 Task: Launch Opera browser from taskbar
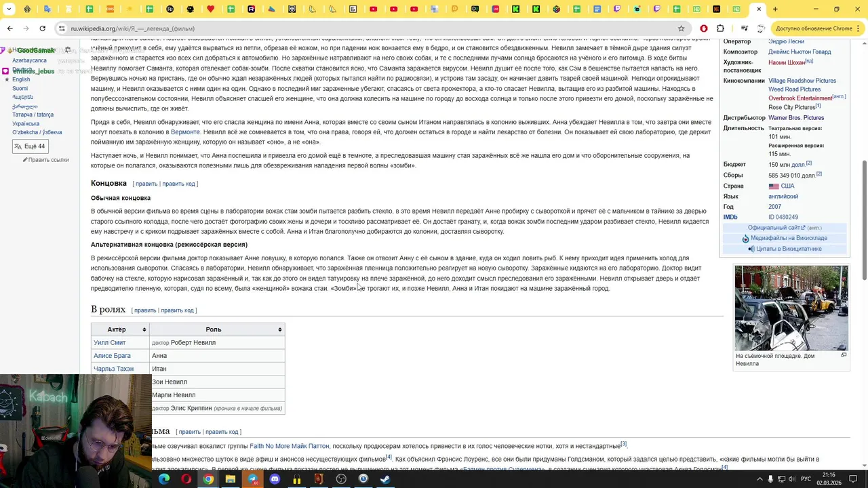tap(186, 479)
